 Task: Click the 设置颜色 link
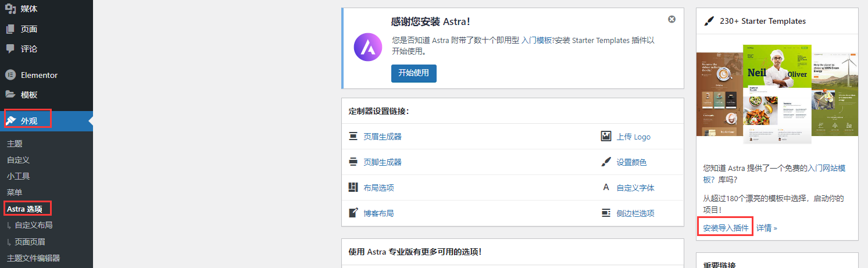(x=632, y=162)
